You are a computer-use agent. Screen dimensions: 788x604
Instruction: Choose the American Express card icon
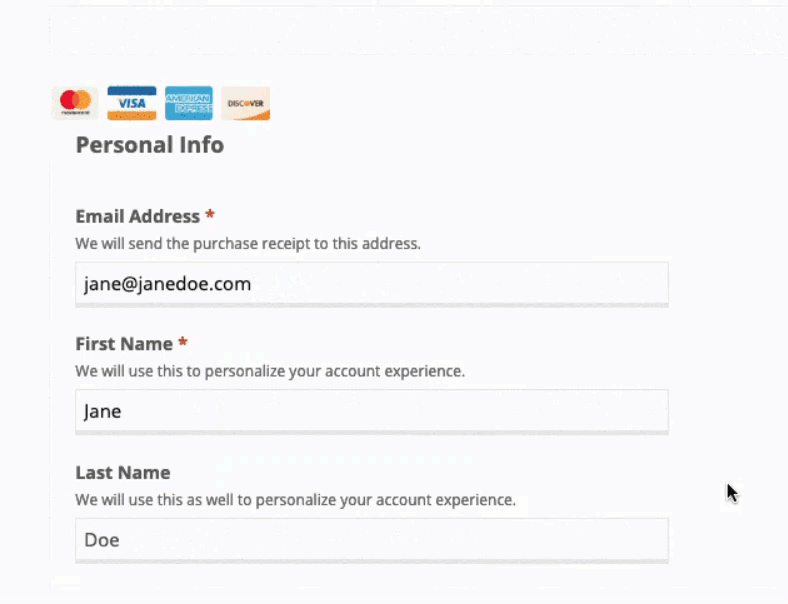(x=189, y=103)
